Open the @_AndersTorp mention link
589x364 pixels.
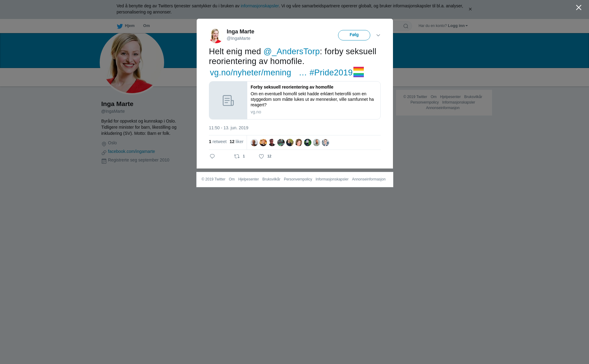point(291,51)
